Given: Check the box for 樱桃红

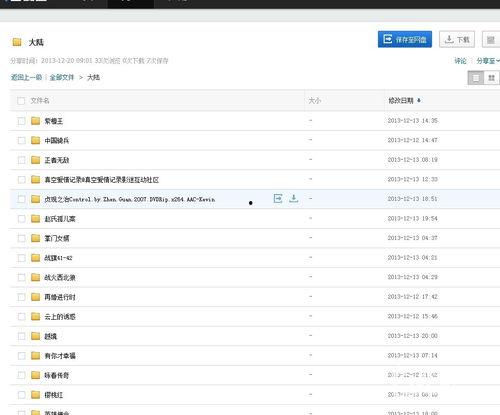Looking at the screenshot, I should point(21,395).
